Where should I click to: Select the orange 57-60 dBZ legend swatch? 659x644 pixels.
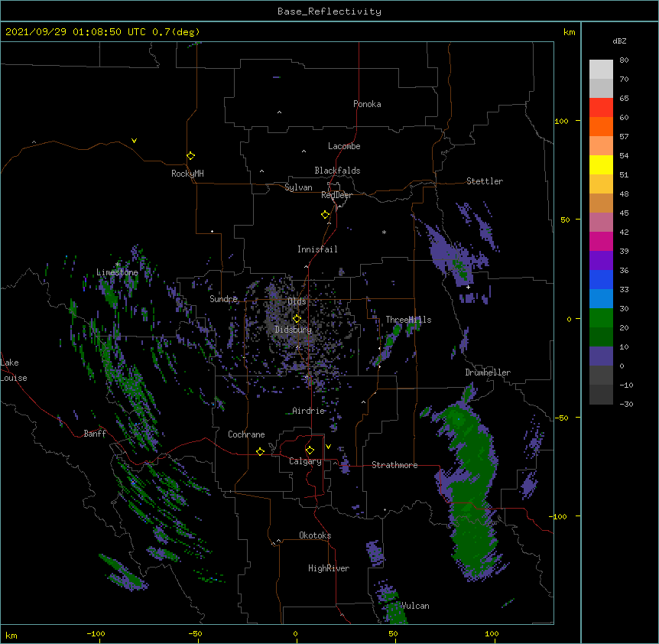click(x=601, y=126)
